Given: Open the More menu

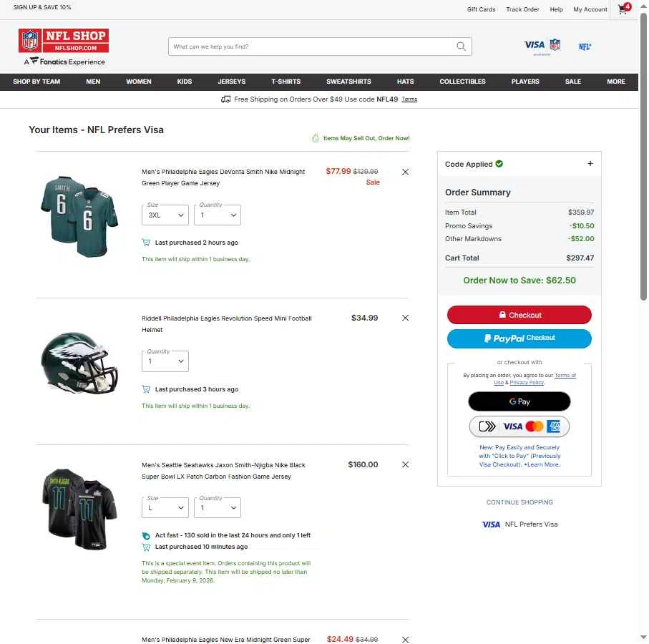Looking at the screenshot, I should (x=616, y=82).
